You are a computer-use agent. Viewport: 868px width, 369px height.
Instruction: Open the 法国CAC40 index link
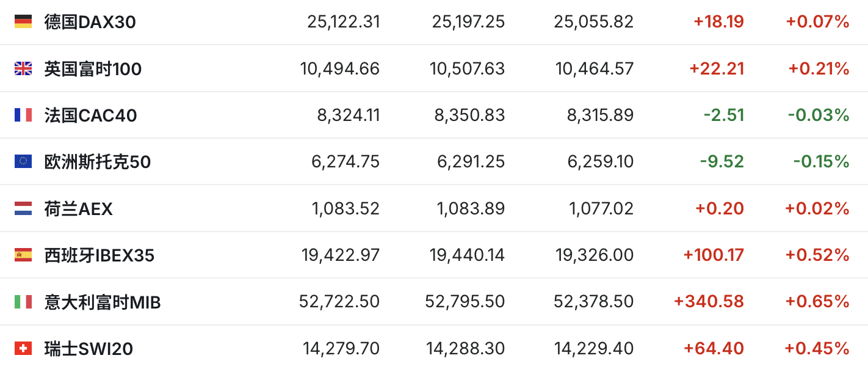tap(90, 115)
